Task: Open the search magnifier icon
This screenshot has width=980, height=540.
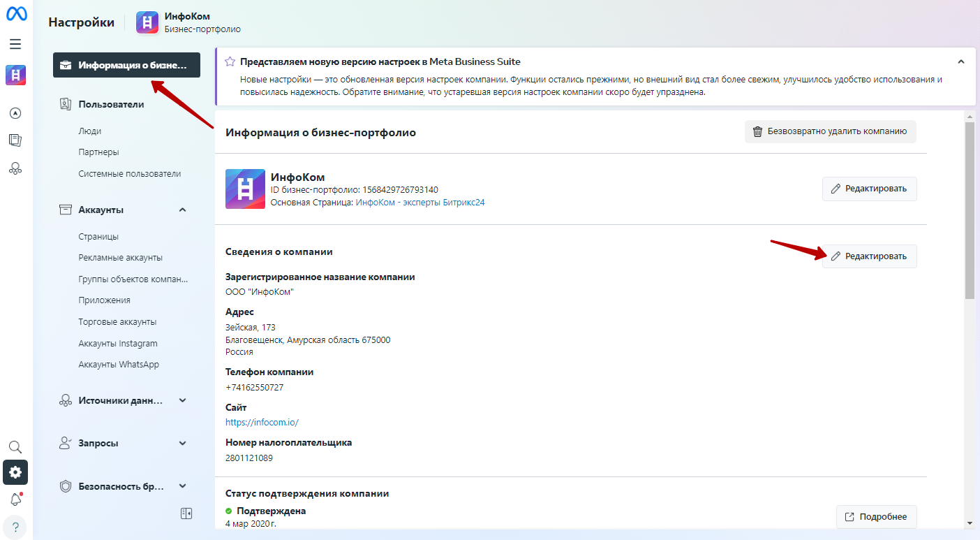Action: tap(15, 447)
